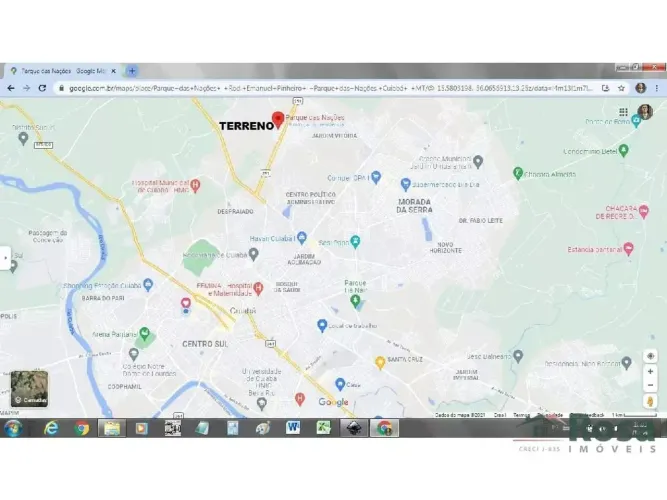
Task: Select the Estância Pantanal map marker
Action: point(628,249)
